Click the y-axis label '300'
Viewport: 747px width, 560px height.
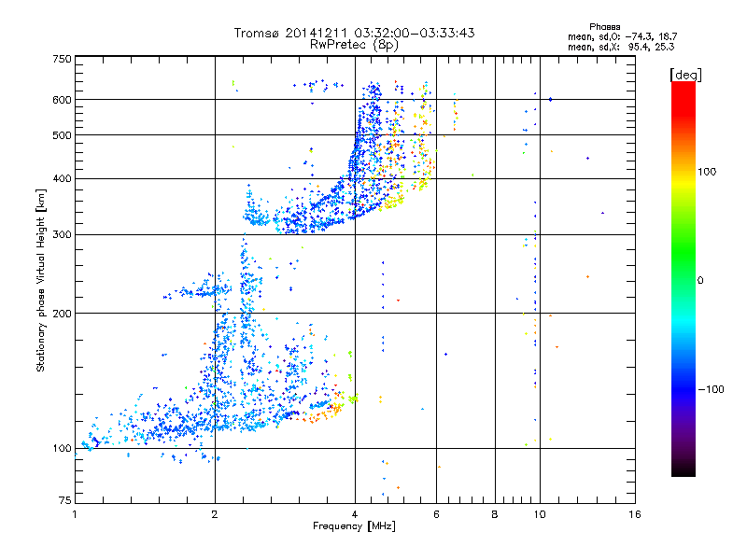(62, 235)
